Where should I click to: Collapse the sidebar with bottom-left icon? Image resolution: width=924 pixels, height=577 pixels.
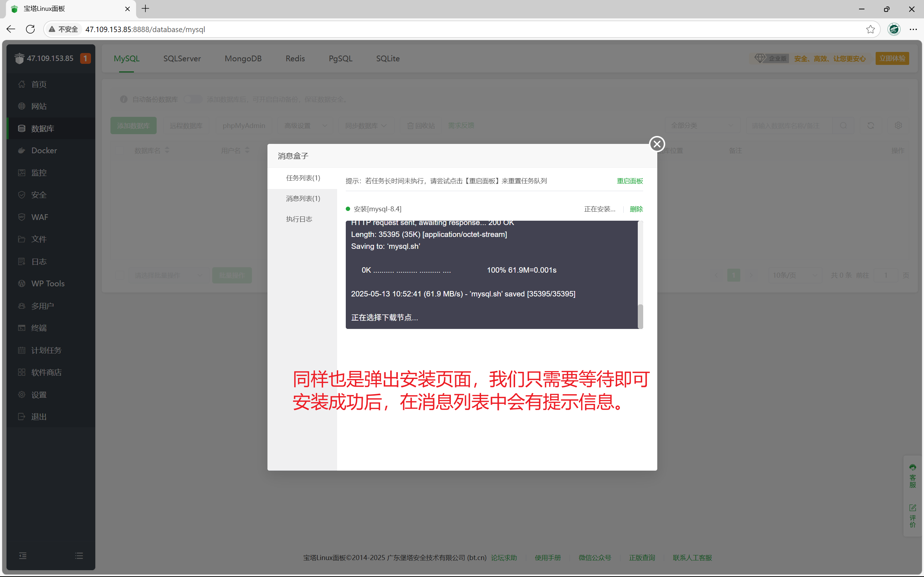(x=23, y=556)
